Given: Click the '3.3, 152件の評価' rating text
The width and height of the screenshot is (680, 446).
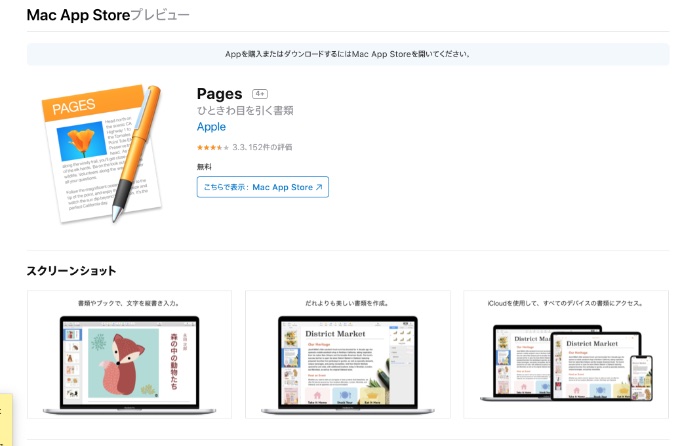Looking at the screenshot, I should click(x=262, y=148).
